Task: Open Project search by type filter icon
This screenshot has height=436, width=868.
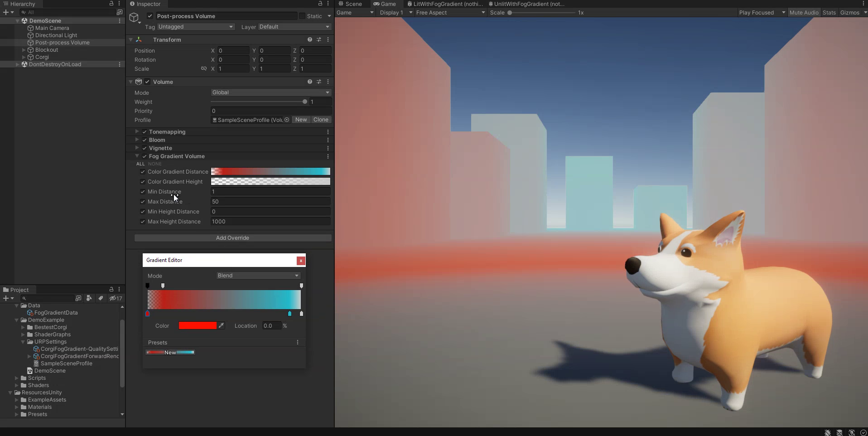Action: (x=89, y=298)
